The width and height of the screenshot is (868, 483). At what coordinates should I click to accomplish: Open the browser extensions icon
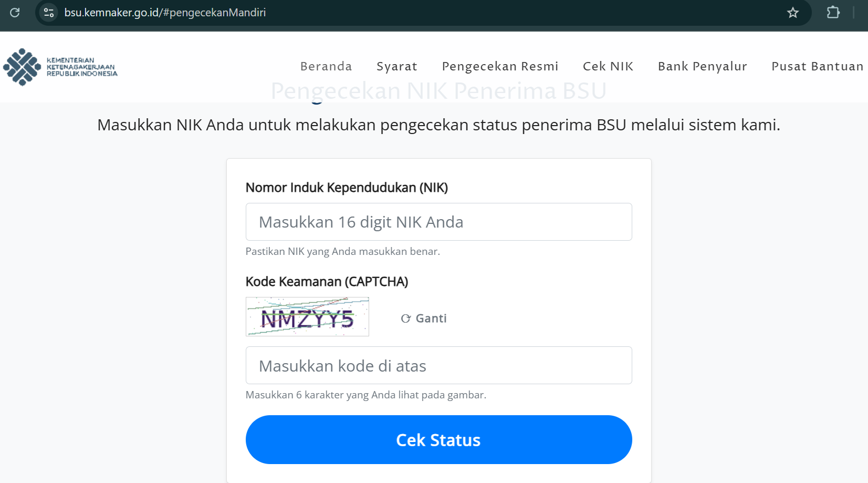click(834, 12)
